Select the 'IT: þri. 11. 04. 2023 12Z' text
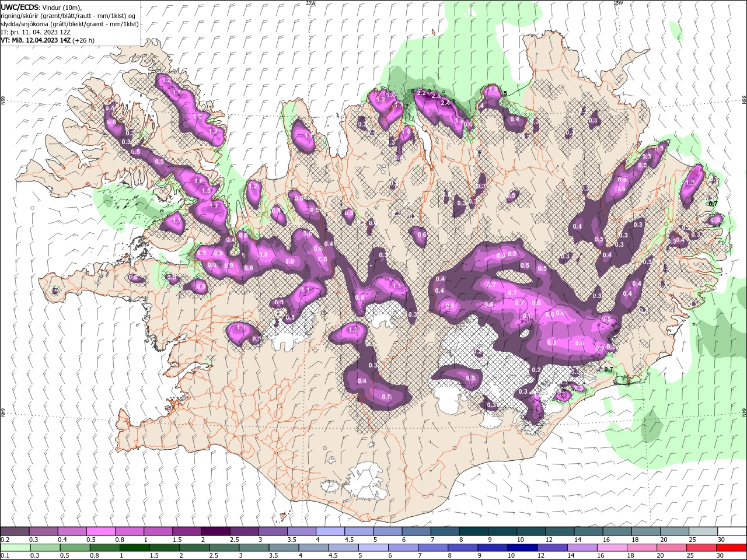 (x=36, y=32)
